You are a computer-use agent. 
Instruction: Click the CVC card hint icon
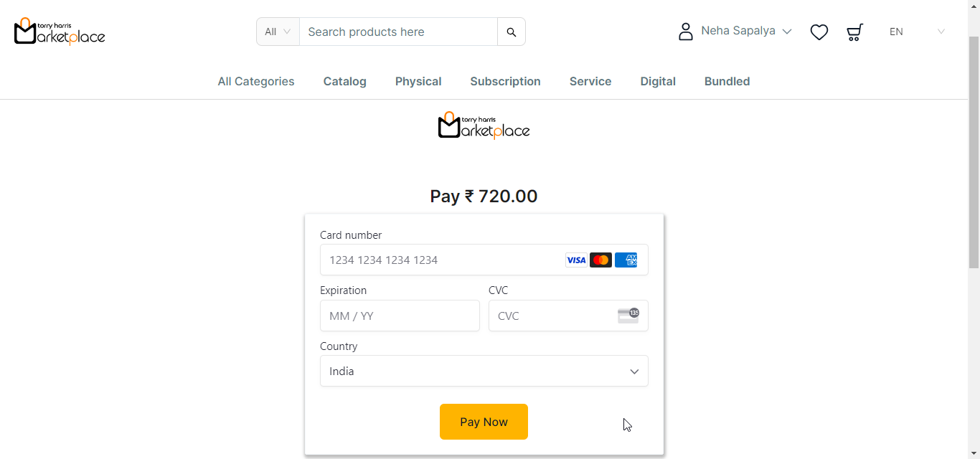coord(628,316)
